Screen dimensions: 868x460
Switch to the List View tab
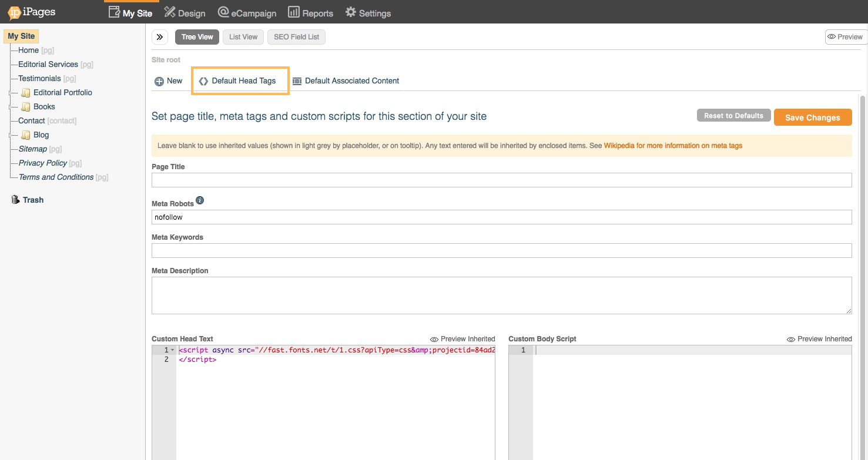[x=243, y=37]
